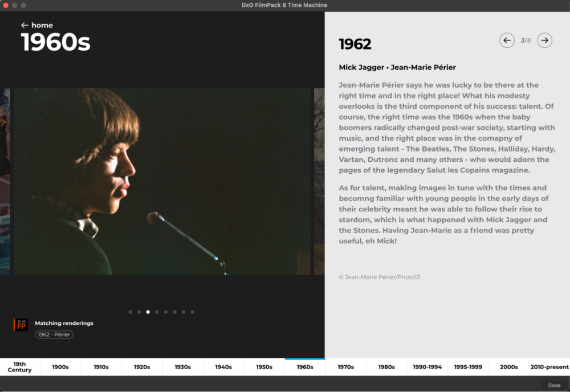
Task: Advance to next photo with right arrow
Action: 544,40
